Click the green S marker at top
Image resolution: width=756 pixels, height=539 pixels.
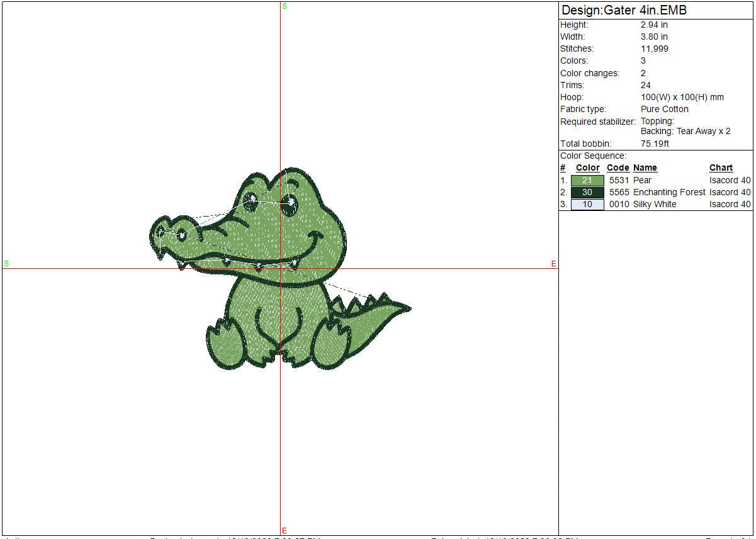point(284,6)
